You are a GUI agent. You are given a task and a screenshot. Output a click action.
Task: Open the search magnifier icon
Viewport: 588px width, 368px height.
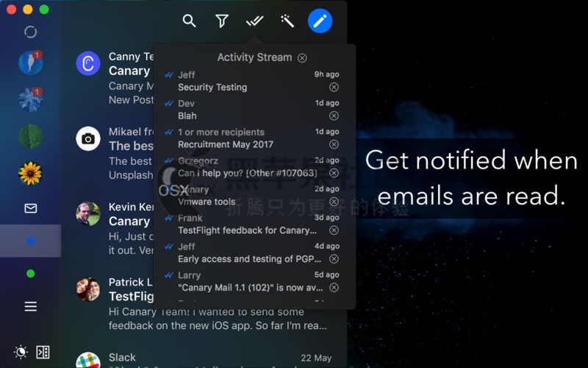coord(190,21)
